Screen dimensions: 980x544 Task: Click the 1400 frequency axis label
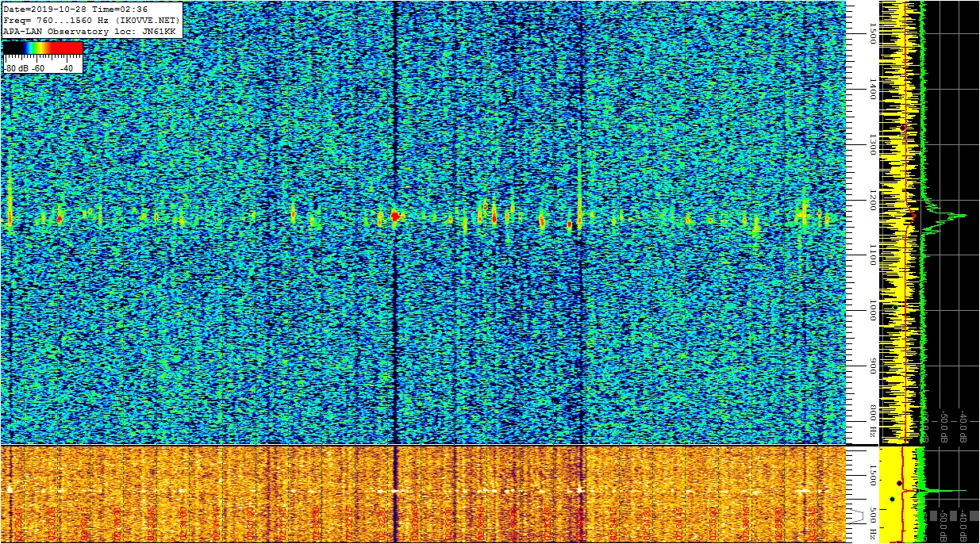click(873, 89)
